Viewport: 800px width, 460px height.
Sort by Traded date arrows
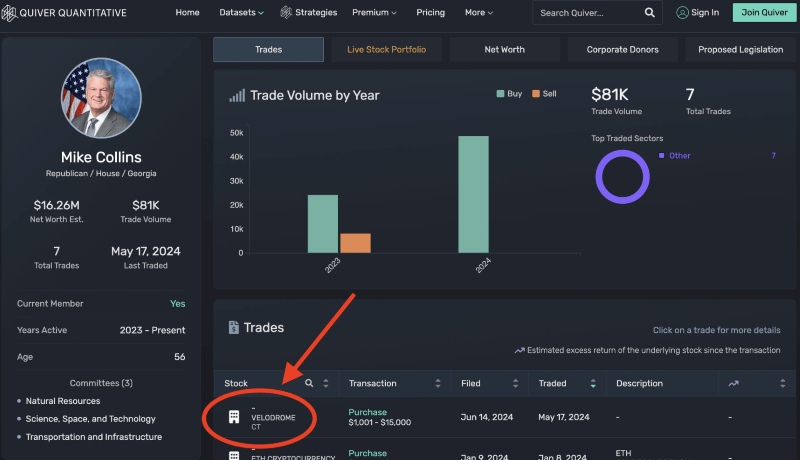593,383
